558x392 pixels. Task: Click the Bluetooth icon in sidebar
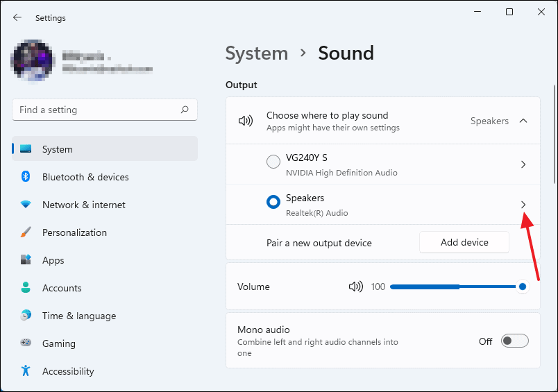click(x=26, y=177)
